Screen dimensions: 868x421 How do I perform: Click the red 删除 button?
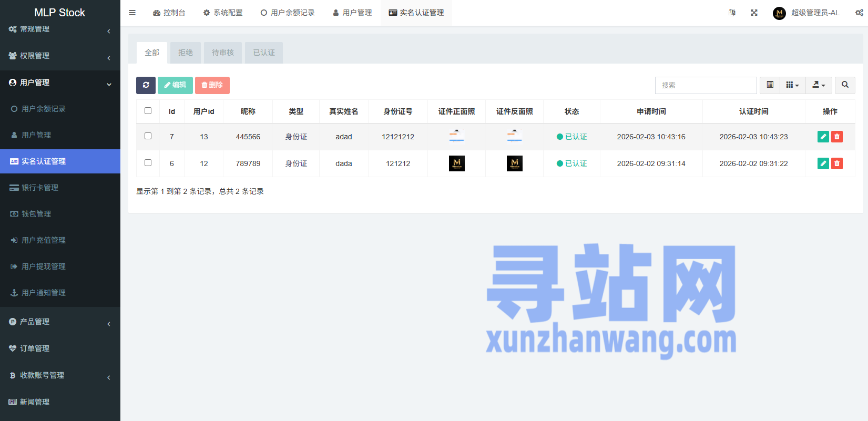coord(212,85)
